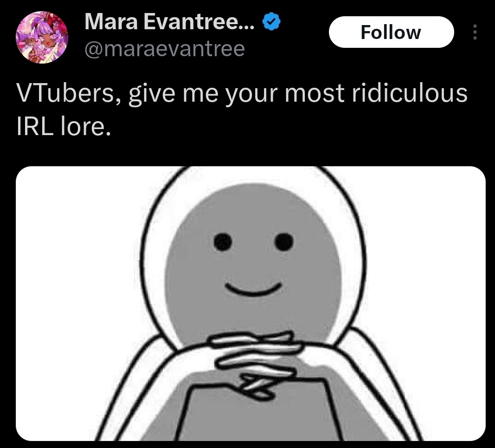The width and height of the screenshot is (495, 448).
Task: Click the left eye dot of character
Action: click(223, 242)
